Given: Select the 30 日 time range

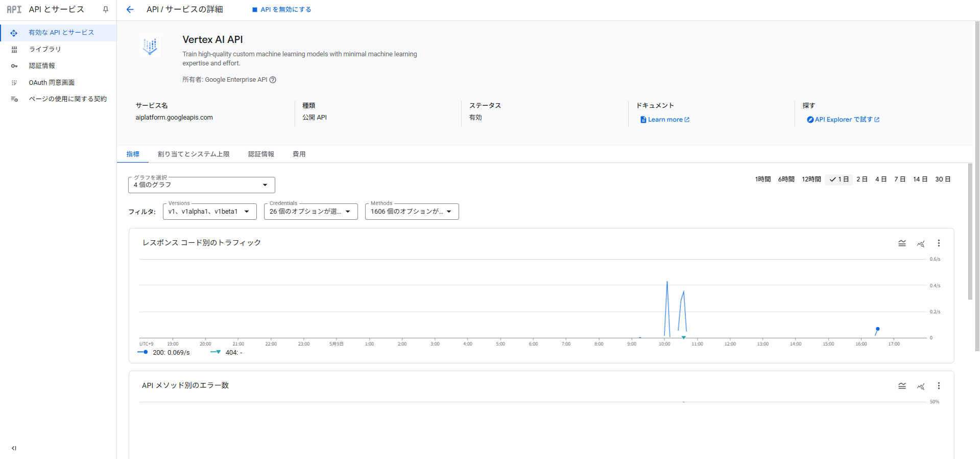Looking at the screenshot, I should (943, 179).
